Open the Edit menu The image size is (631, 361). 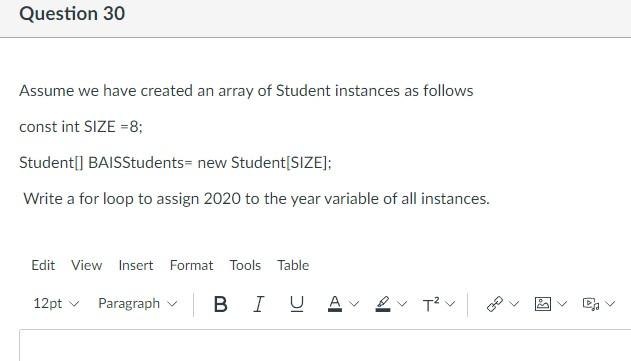(43, 266)
